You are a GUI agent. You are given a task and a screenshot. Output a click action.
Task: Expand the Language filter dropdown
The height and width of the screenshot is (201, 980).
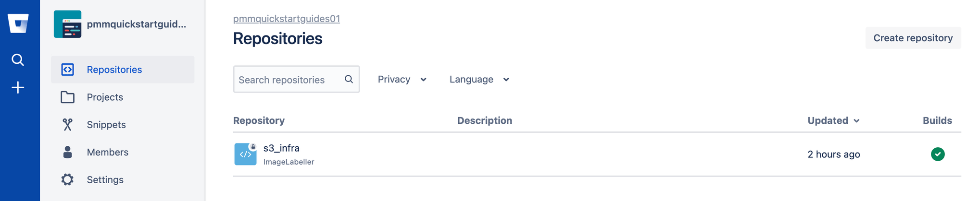[x=479, y=79]
